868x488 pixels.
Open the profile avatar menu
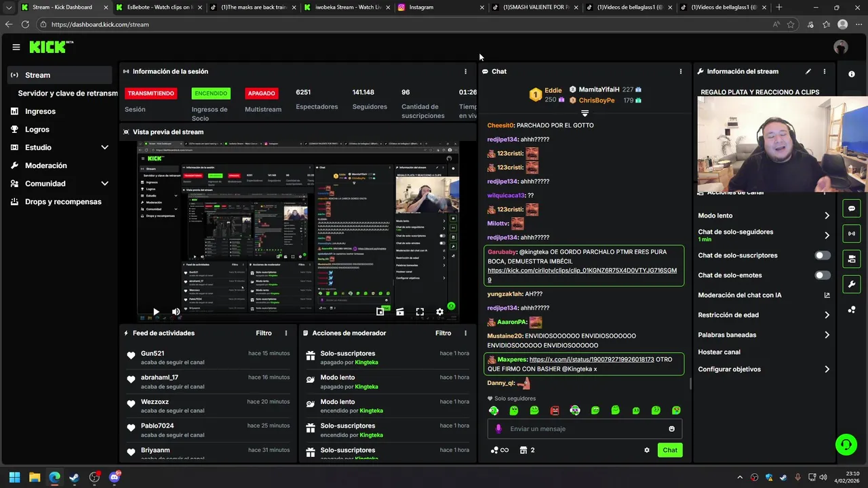[841, 47]
